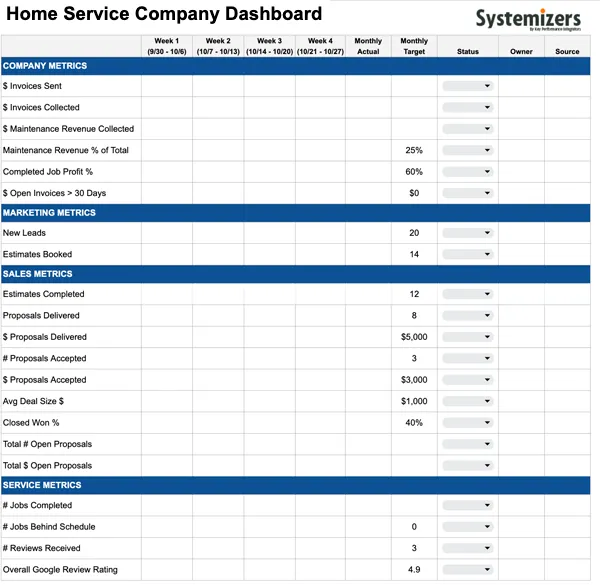The image size is (600, 585).
Task: Select Owner cell for Estimates Completed
Action: pyautogui.click(x=521, y=294)
